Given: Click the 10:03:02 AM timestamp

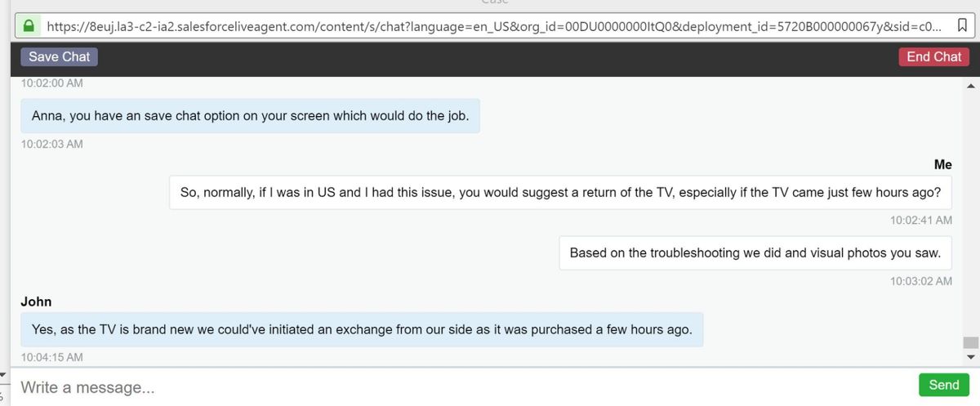Looking at the screenshot, I should (920, 281).
